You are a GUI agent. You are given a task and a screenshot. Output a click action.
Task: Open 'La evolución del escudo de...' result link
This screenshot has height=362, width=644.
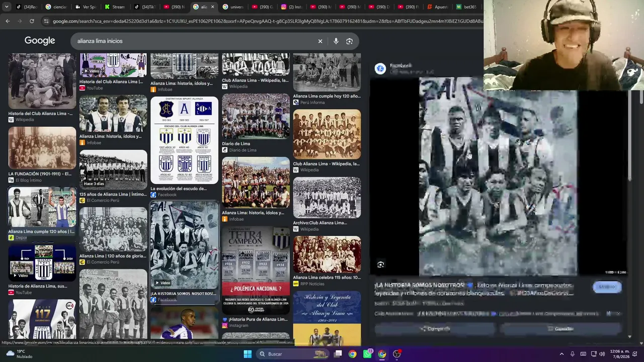(x=179, y=189)
